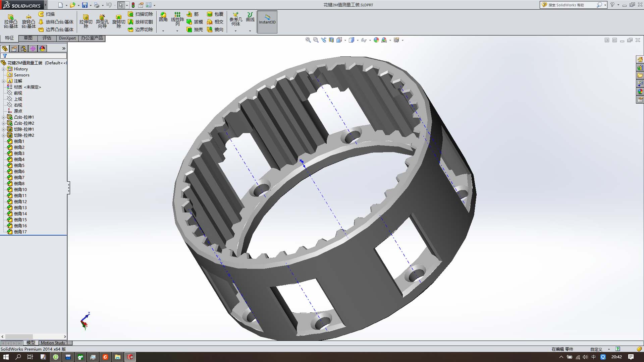
Task: Expand the manager panel tabs chevron
Action: (64, 49)
